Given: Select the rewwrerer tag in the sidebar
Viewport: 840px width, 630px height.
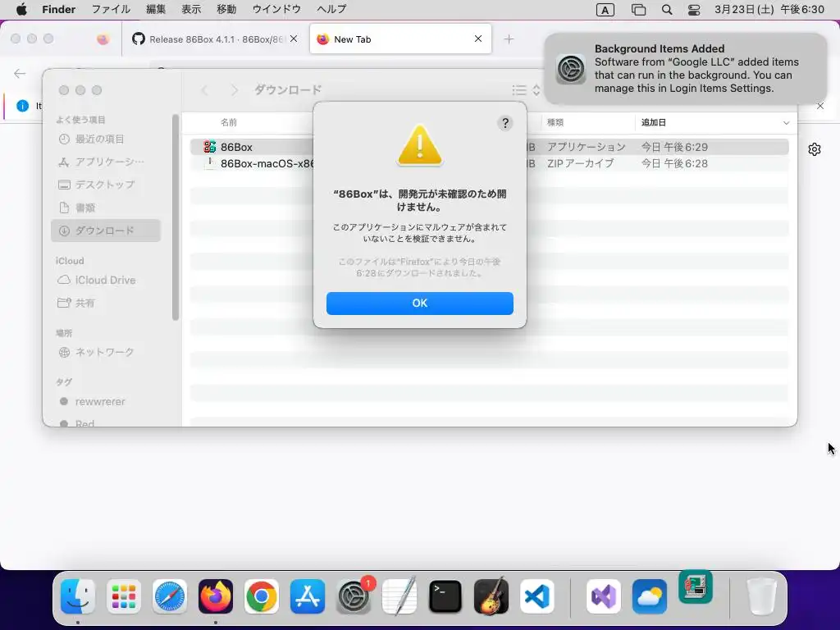Looking at the screenshot, I should tap(92, 401).
